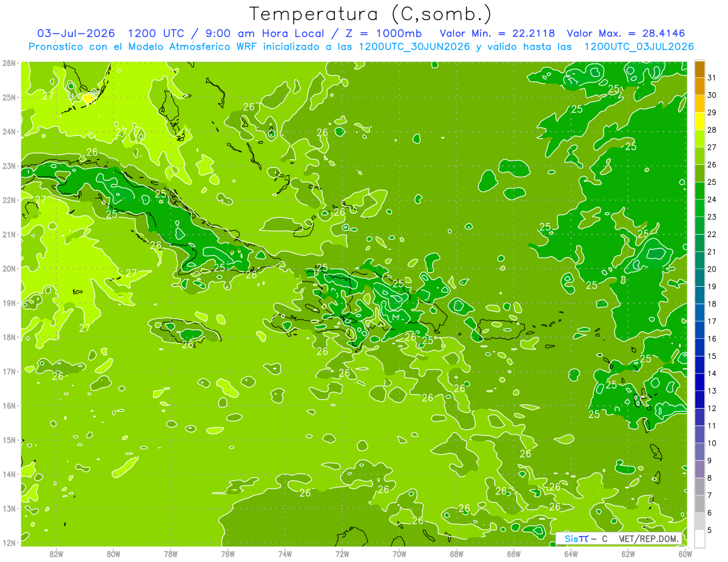Image resolution: width=728 pixels, height=562 pixels.
Task: Click the color scale label "8"
Action: 710,478
